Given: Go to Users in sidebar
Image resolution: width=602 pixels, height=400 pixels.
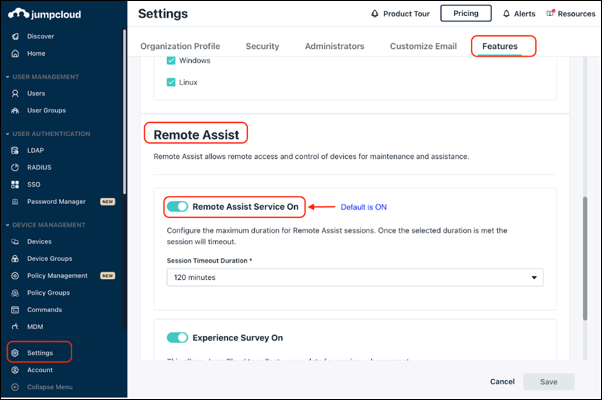Looking at the screenshot, I should tap(36, 93).
